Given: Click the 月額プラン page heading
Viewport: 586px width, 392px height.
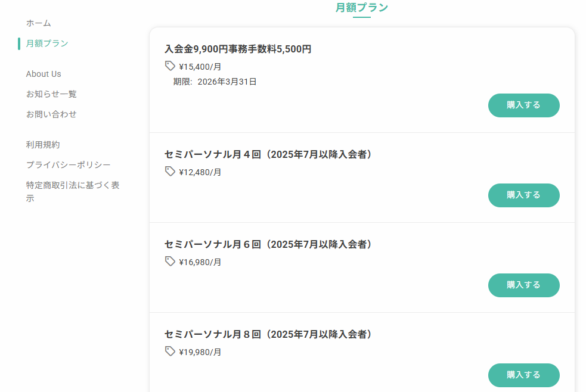Looking at the screenshot, I should pos(362,8).
